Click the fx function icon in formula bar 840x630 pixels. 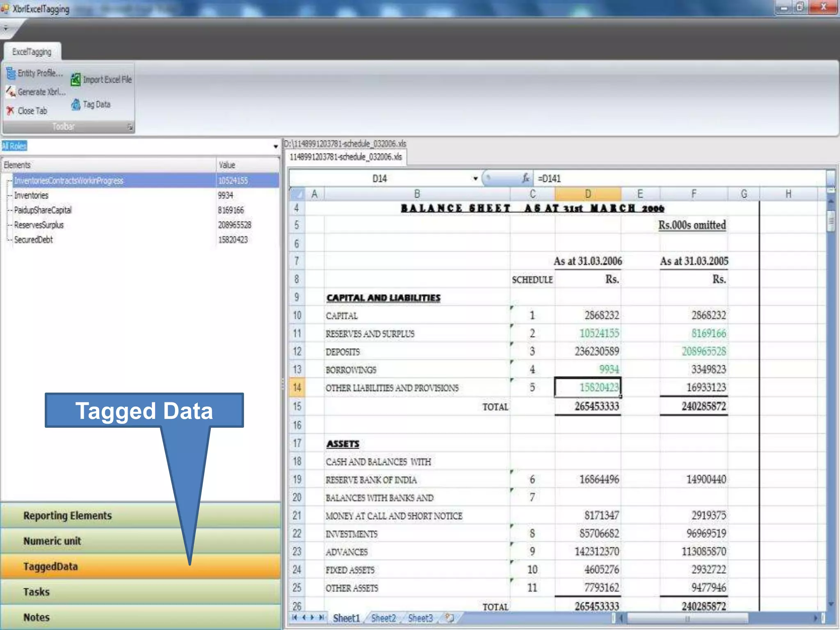click(x=525, y=178)
